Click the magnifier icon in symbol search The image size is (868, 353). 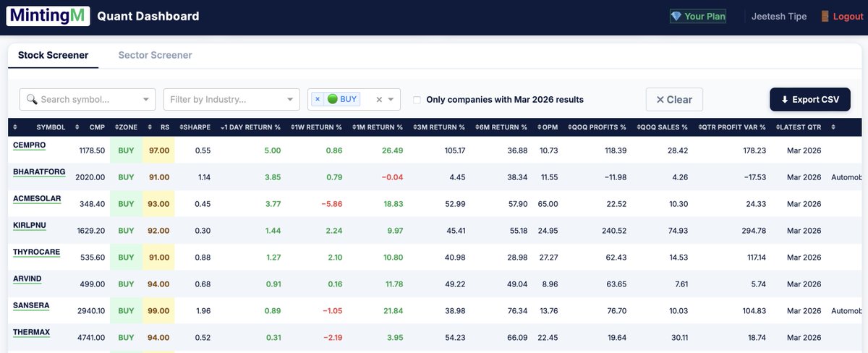coord(32,99)
